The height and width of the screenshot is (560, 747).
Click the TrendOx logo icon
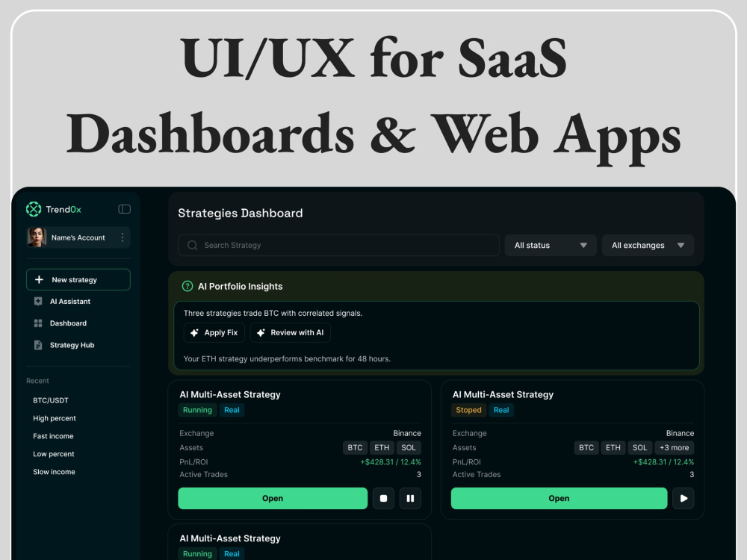[x=34, y=209]
